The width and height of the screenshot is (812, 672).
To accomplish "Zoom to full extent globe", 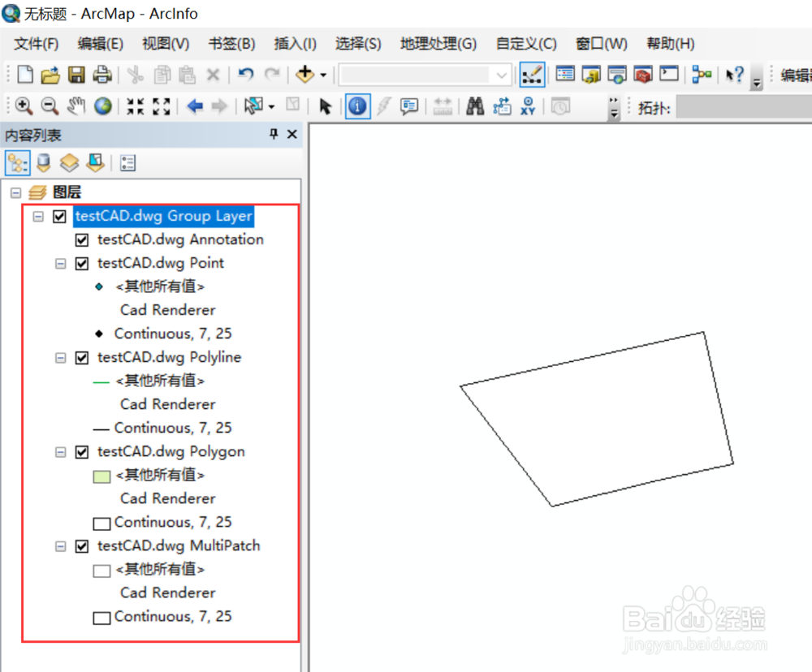I will tap(102, 106).
